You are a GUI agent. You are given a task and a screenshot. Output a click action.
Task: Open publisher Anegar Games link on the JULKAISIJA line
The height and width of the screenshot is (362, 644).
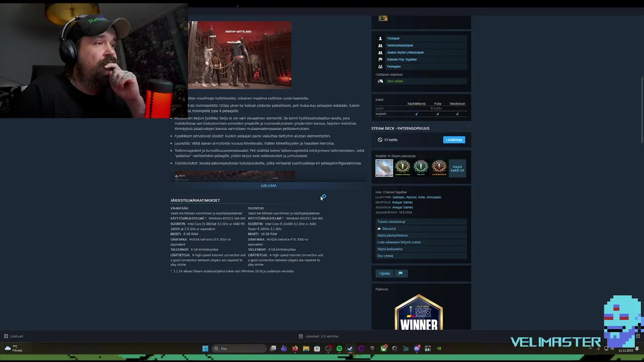click(403, 207)
